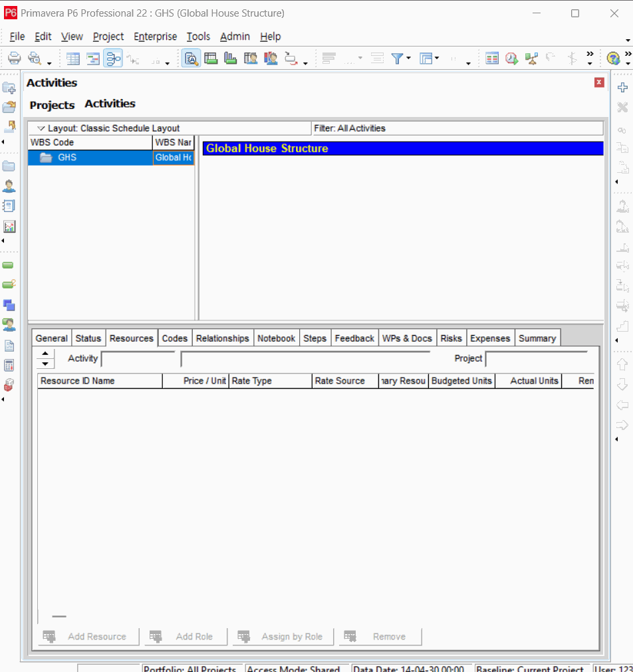
Task: Open the Resource Assignments icon in sidebar
Action: pyautogui.click(x=9, y=325)
